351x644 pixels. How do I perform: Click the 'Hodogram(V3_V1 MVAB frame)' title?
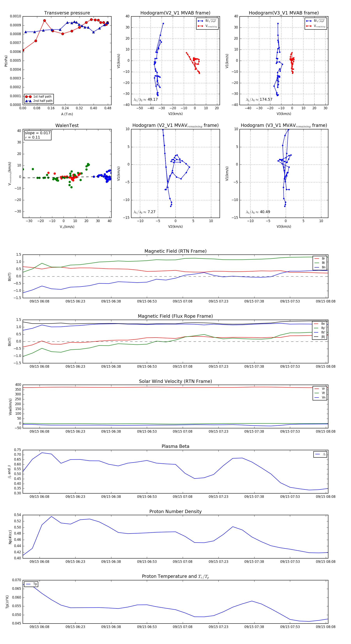coord(284,13)
